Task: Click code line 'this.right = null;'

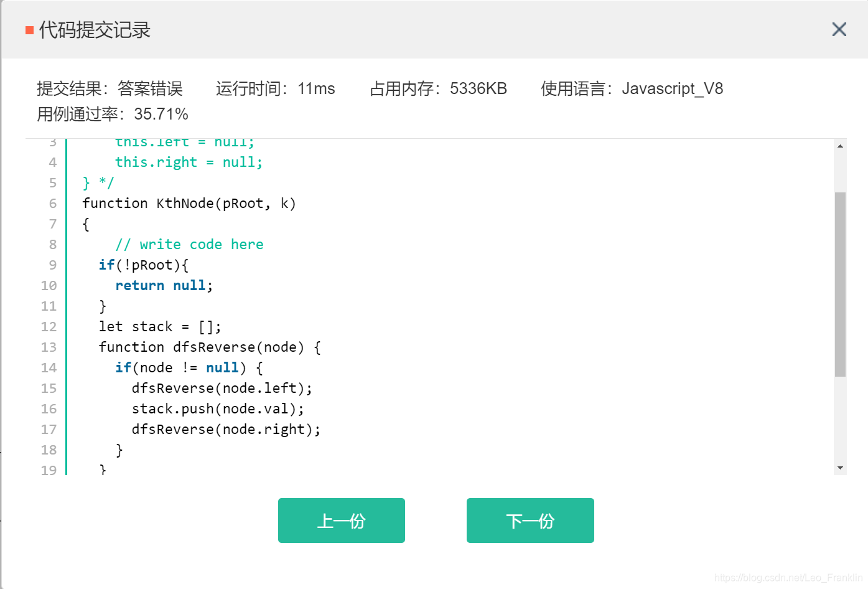Action: (x=189, y=163)
